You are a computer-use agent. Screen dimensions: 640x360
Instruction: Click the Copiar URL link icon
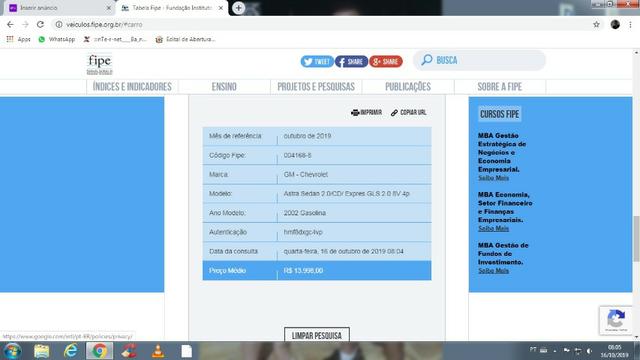[394, 113]
